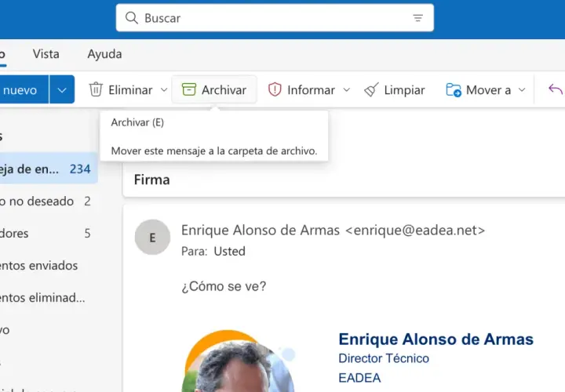Open the enviados sent items folder
Viewport: 565px width, 392px height.
click(49, 265)
